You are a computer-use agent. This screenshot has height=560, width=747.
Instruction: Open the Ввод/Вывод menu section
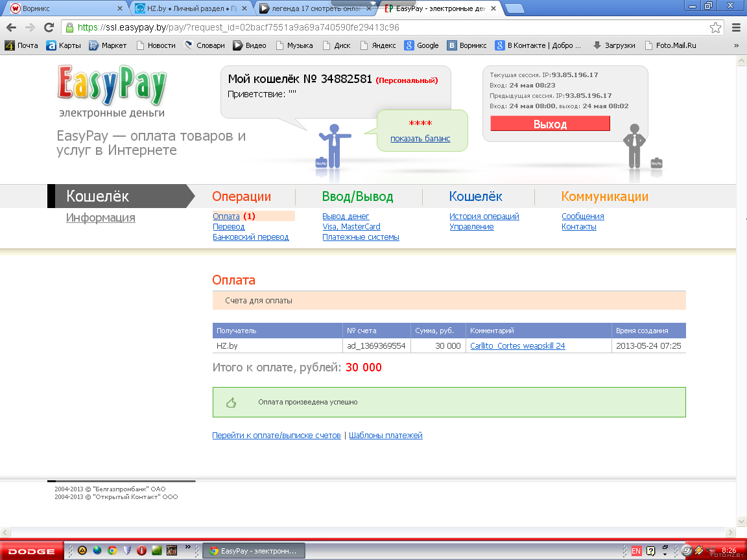point(358,196)
